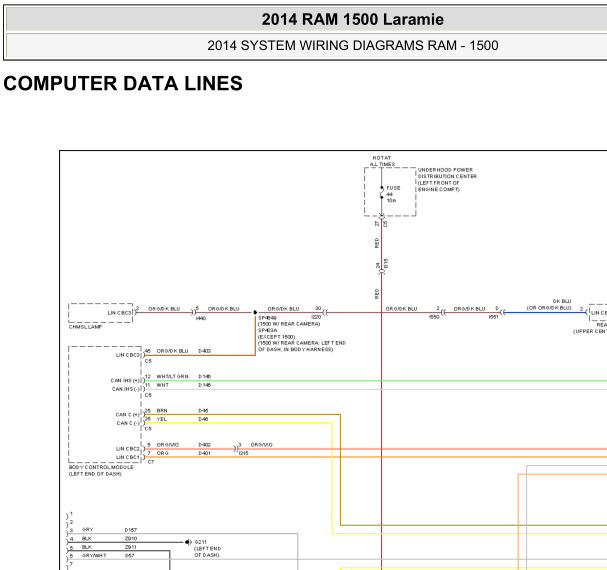
Task: Click the 'BRN' wire color label
Action: click(x=162, y=410)
